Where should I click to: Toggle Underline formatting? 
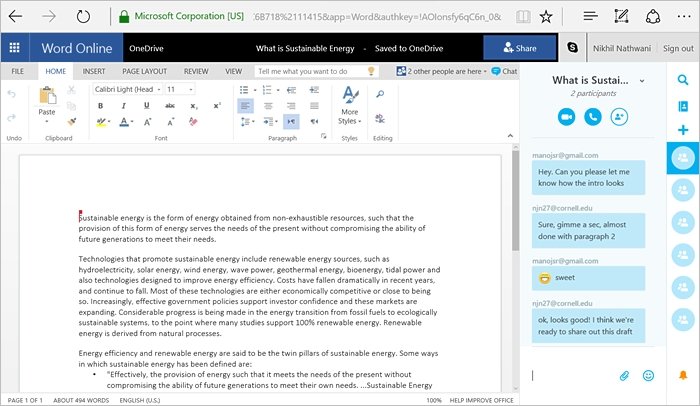[x=146, y=106]
